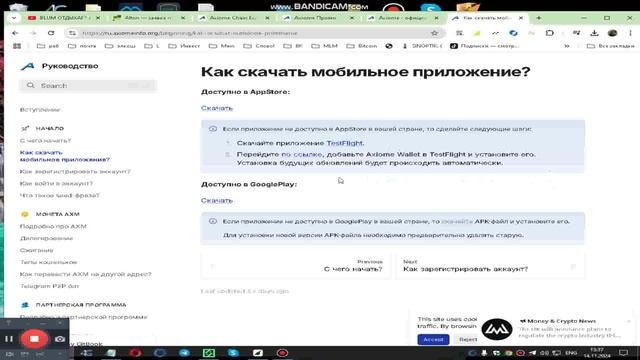Open the Все закладки folder

tap(611, 46)
